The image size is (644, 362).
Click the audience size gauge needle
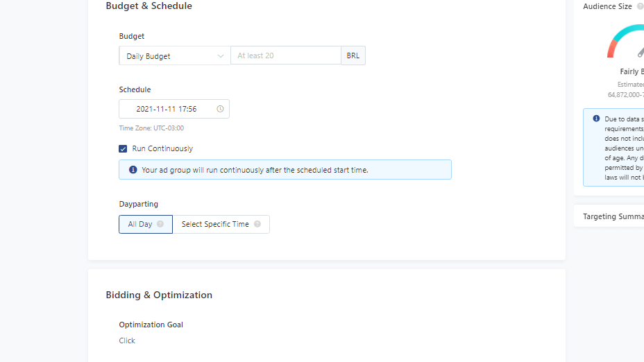pos(641,53)
